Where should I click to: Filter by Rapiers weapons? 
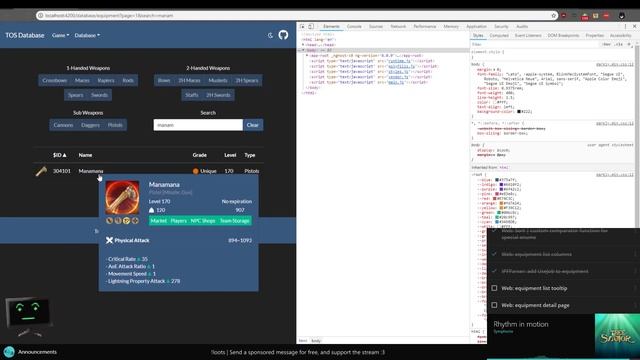click(x=106, y=80)
